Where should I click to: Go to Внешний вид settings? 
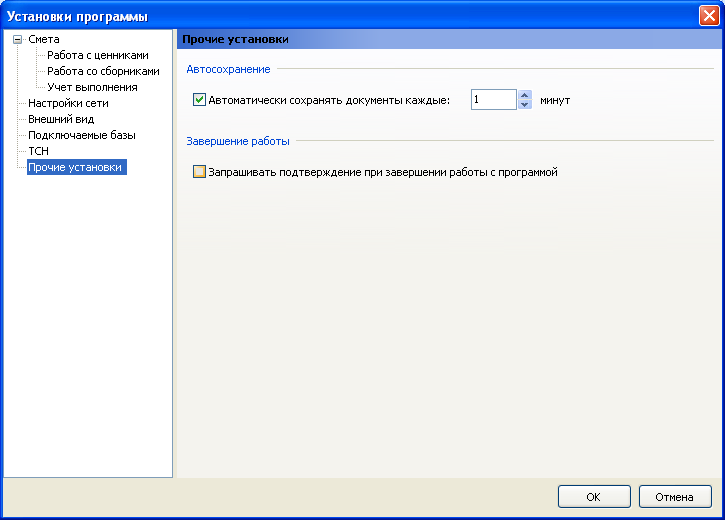point(61,119)
